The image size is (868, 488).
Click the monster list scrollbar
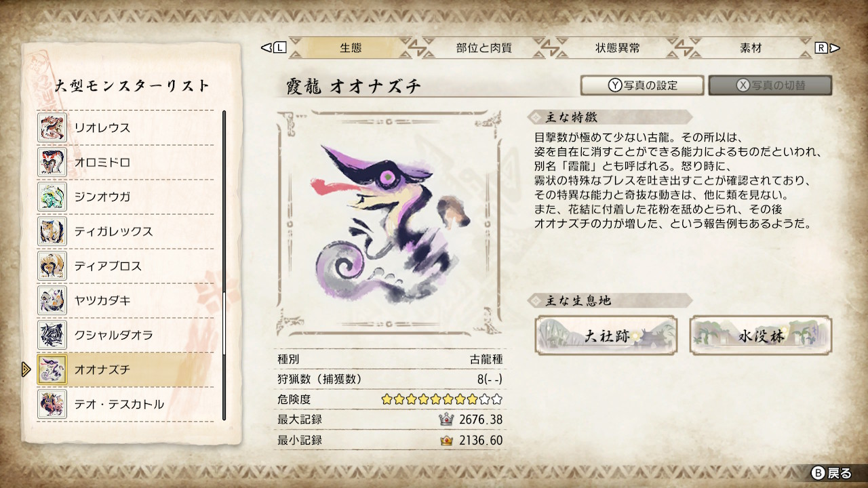pyautogui.click(x=224, y=265)
